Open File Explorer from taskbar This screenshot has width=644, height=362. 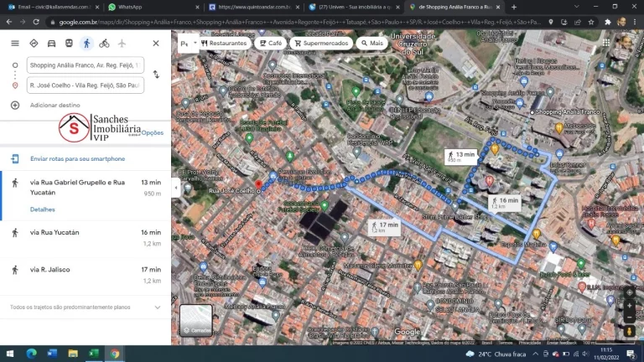(73, 354)
